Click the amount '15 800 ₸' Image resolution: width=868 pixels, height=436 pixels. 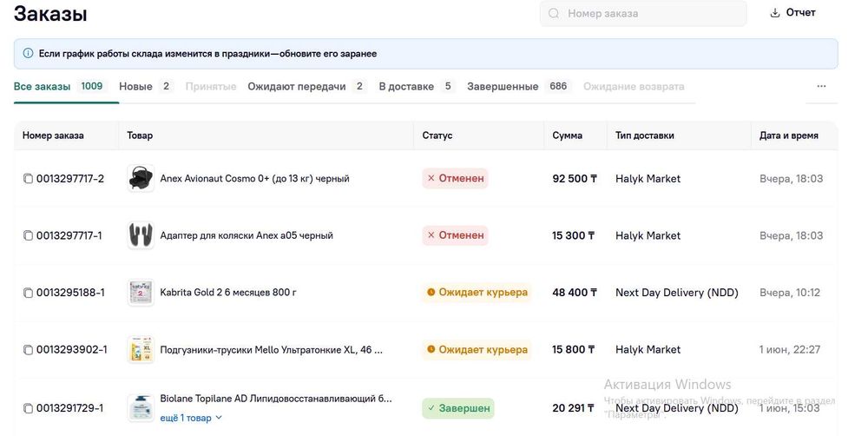(574, 349)
